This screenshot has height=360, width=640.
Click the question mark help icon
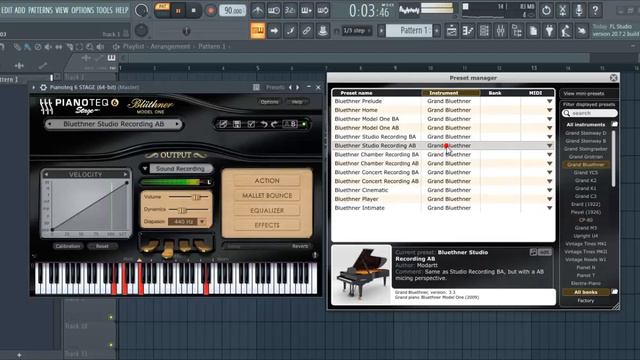point(596,10)
